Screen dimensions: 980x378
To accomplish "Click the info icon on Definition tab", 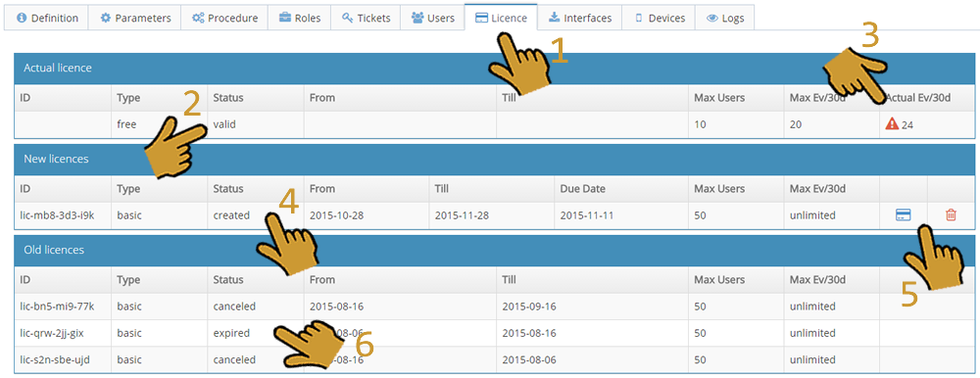I will pos(22,19).
